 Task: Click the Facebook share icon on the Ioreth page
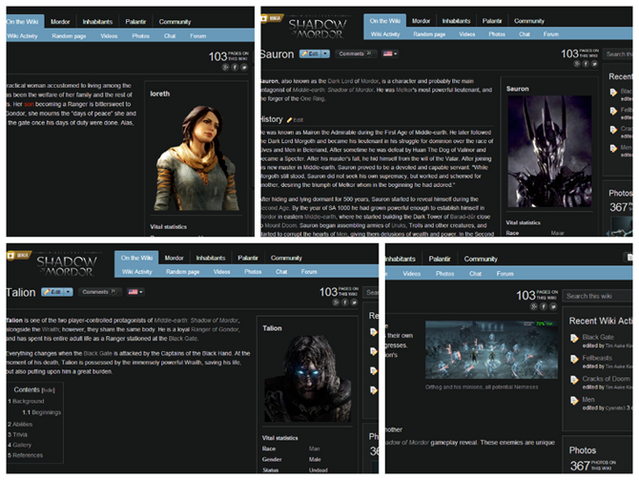click(235, 67)
